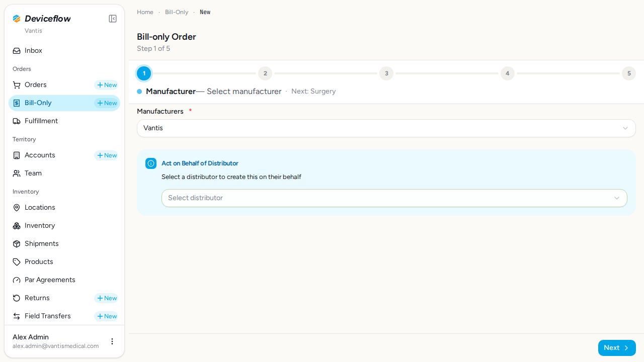Expand the Manufacturers dropdown showing Vantis
This screenshot has width=644, height=362.
[386, 128]
